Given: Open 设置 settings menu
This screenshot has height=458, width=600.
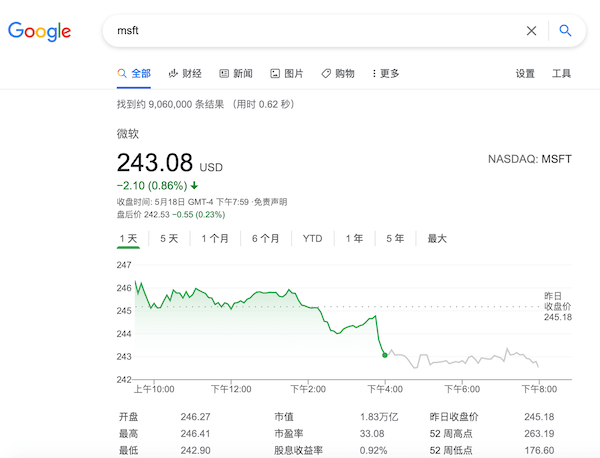Looking at the screenshot, I should click(525, 73).
